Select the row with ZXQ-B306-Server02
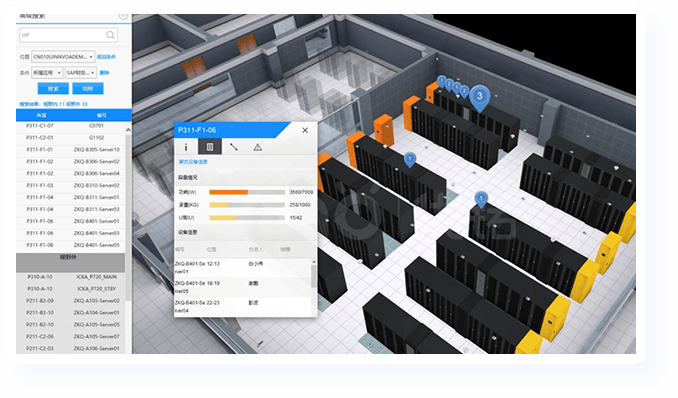678x398 pixels. 71,161
